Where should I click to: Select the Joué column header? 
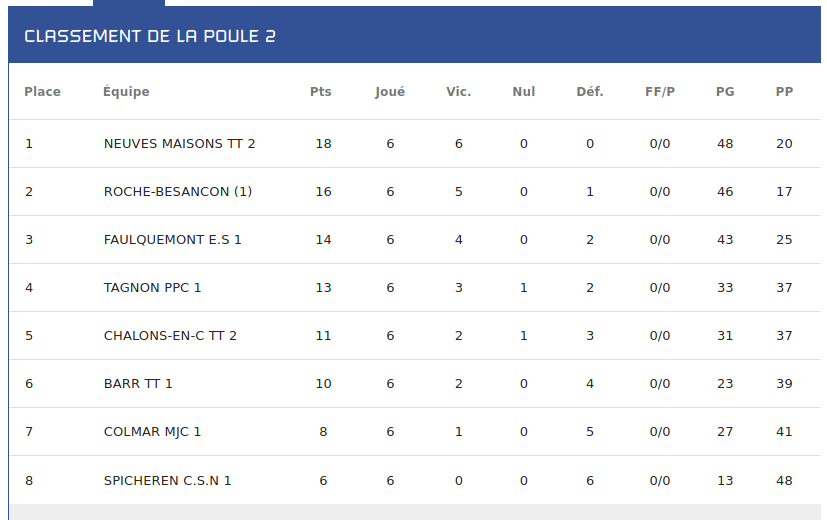(x=390, y=92)
